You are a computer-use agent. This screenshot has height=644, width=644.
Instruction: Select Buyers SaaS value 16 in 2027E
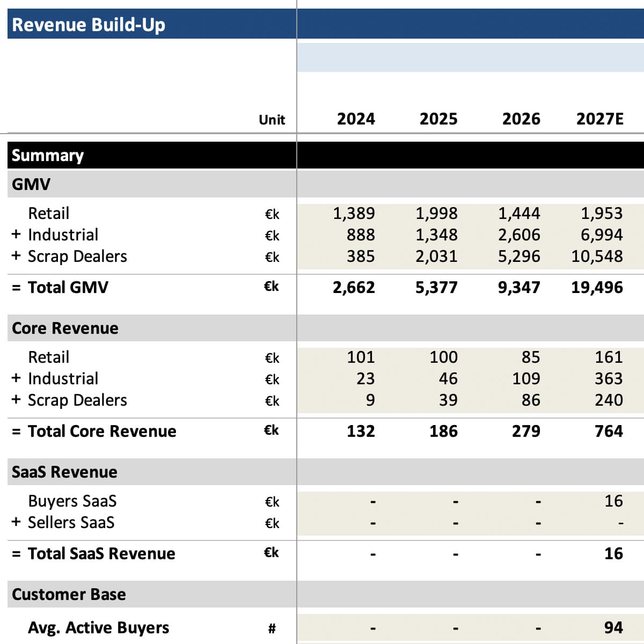click(613, 501)
